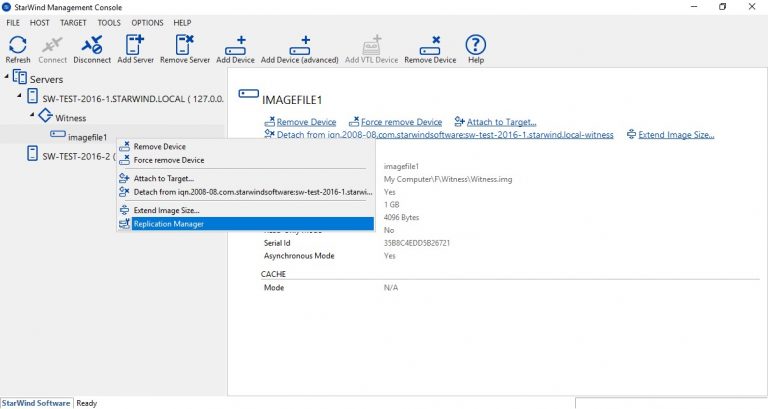The height and width of the screenshot is (409, 768).
Task: Select Replication Manager in context menu
Action: [x=168, y=224]
